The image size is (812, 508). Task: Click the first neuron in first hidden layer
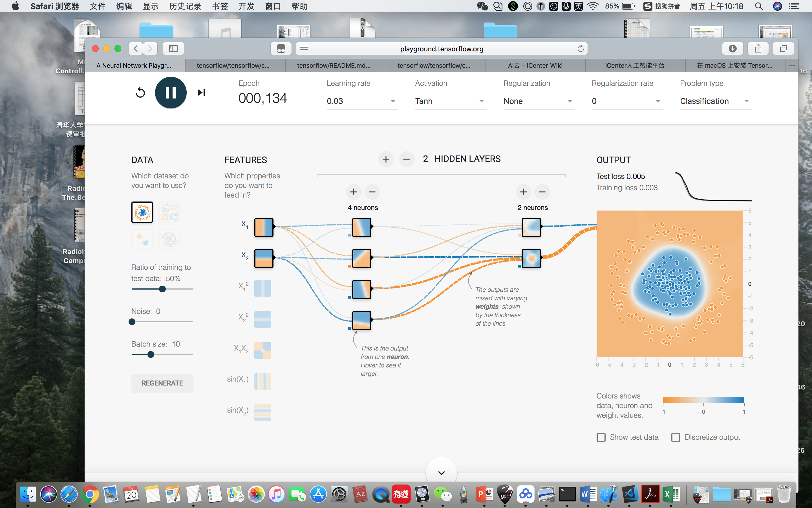tap(362, 227)
